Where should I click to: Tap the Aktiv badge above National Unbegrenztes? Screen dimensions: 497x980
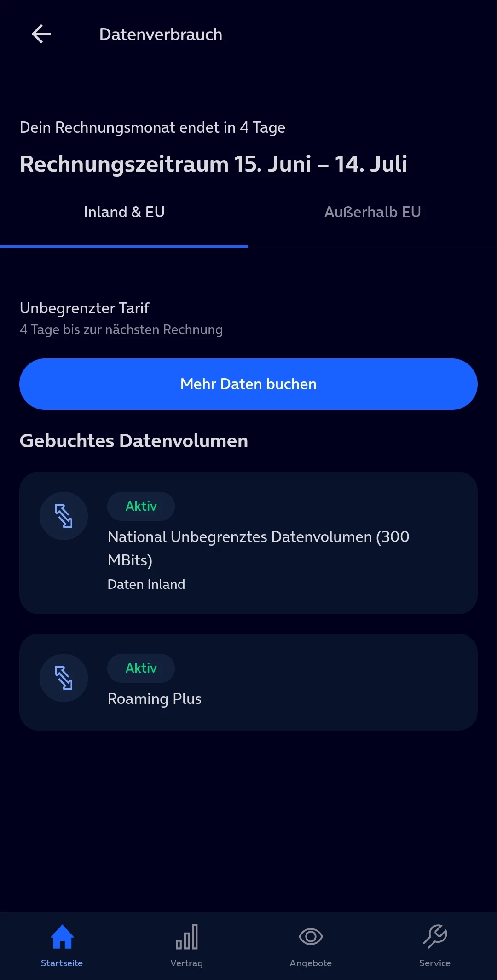[x=141, y=506]
